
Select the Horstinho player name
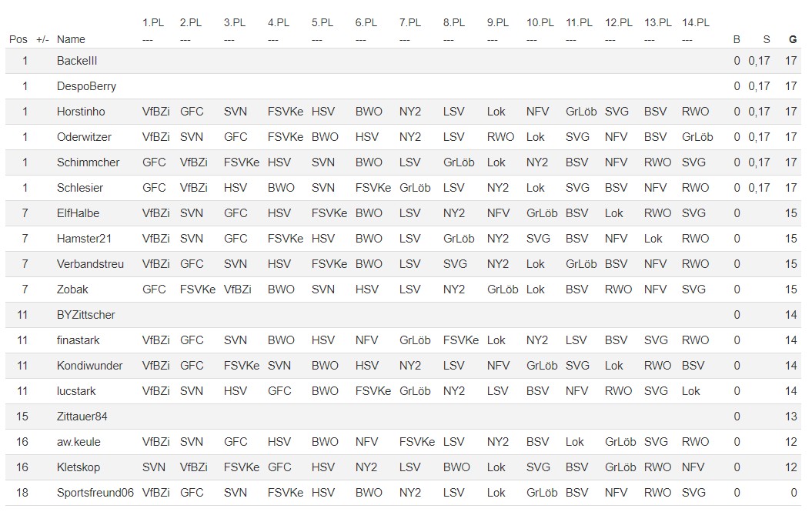81,112
